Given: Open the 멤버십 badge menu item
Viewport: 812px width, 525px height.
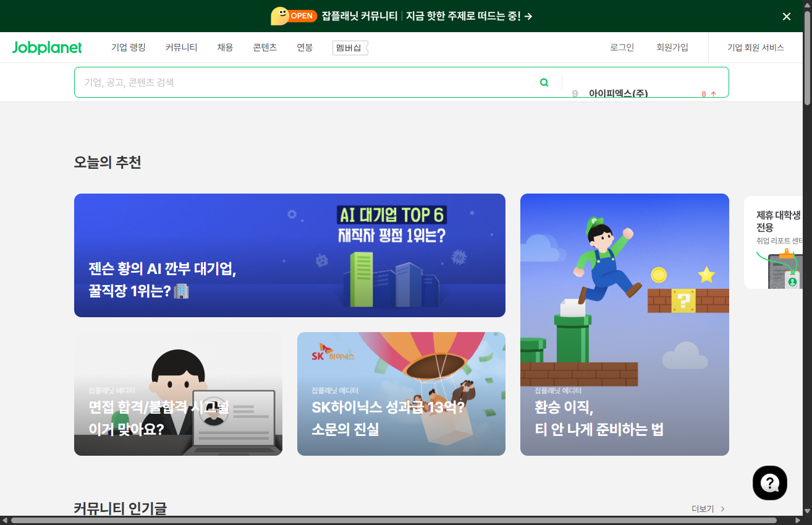Looking at the screenshot, I should pyautogui.click(x=350, y=48).
